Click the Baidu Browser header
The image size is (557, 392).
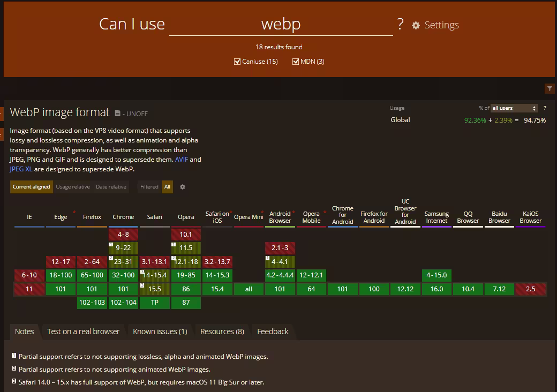coord(499,217)
